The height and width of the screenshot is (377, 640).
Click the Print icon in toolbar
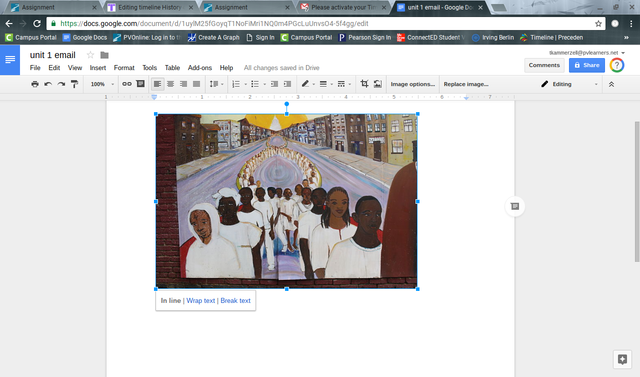pos(35,84)
